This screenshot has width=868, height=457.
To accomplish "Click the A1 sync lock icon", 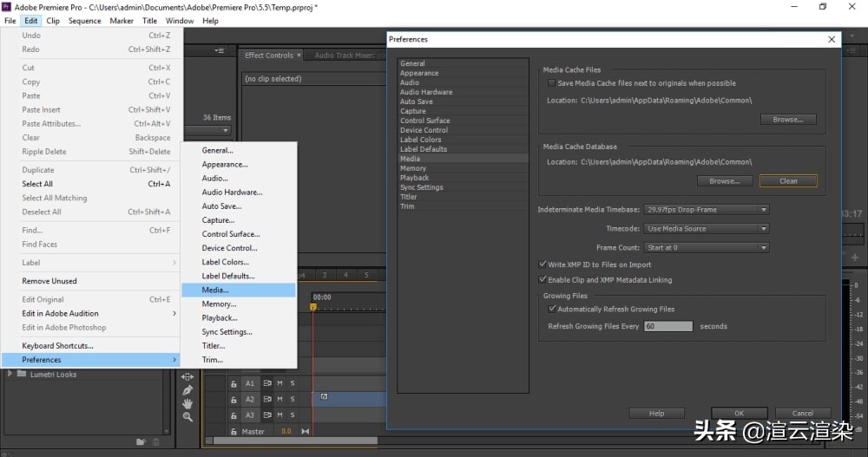I will coord(267,383).
